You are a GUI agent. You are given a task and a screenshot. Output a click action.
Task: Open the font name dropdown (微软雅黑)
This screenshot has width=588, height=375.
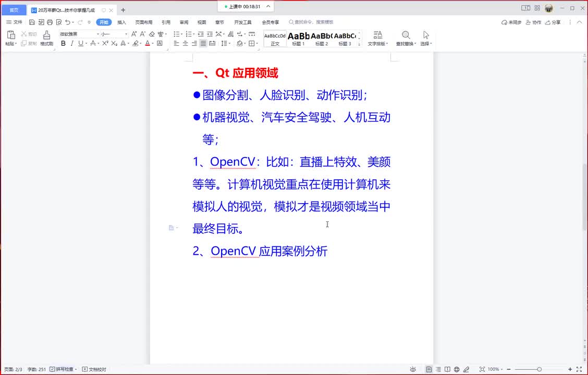pos(98,34)
